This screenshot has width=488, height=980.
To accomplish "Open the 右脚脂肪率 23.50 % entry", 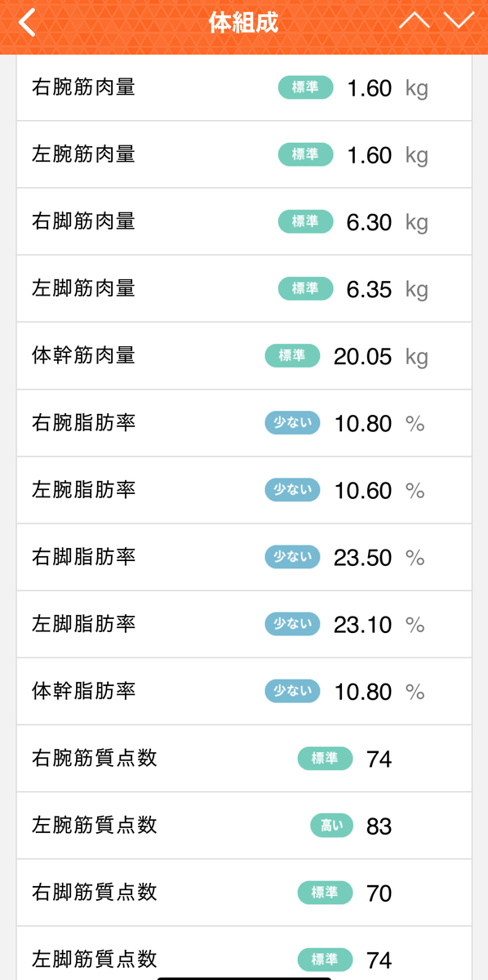I will click(x=244, y=557).
